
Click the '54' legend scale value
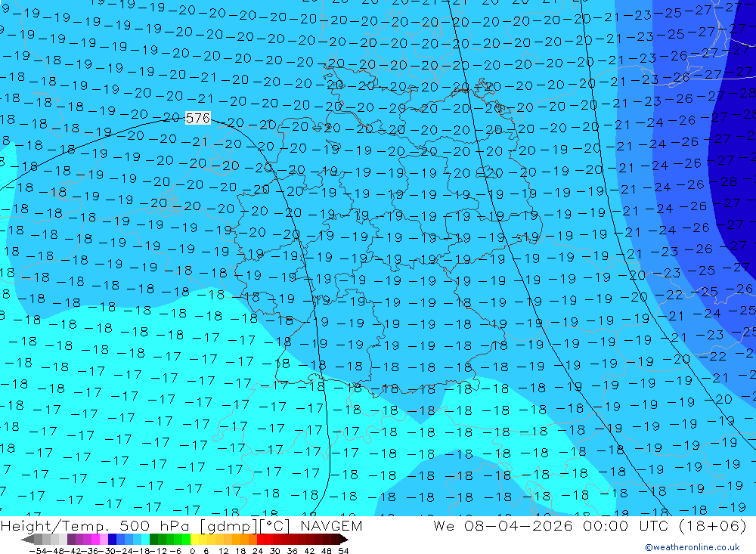(x=343, y=551)
